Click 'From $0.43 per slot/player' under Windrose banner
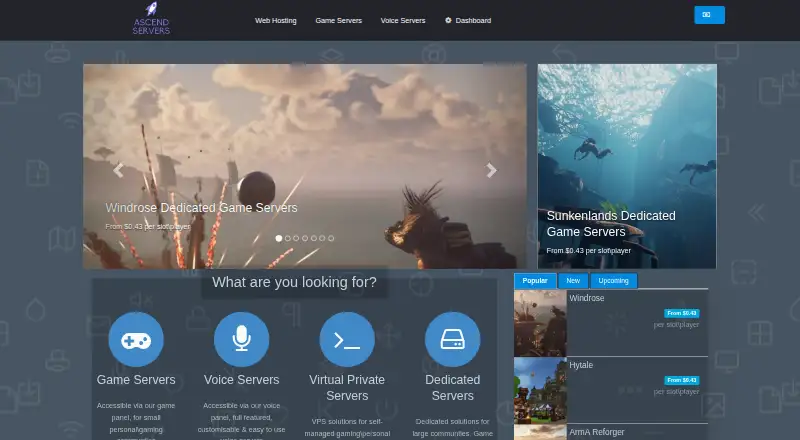This screenshot has width=800, height=440. tap(148, 227)
